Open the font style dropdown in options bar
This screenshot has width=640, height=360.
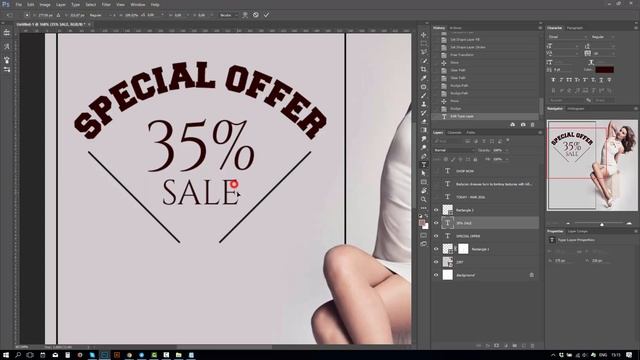pyautogui.click(x=101, y=15)
